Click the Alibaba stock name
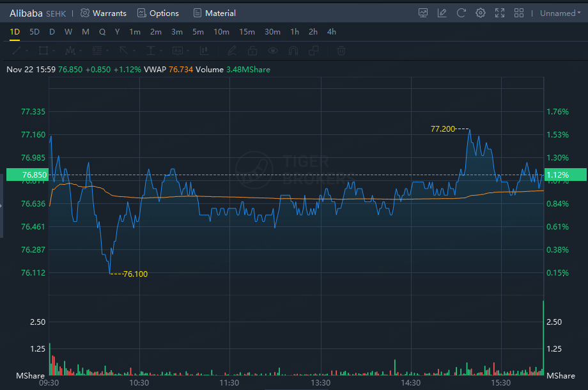The width and height of the screenshot is (588, 390). coord(26,13)
